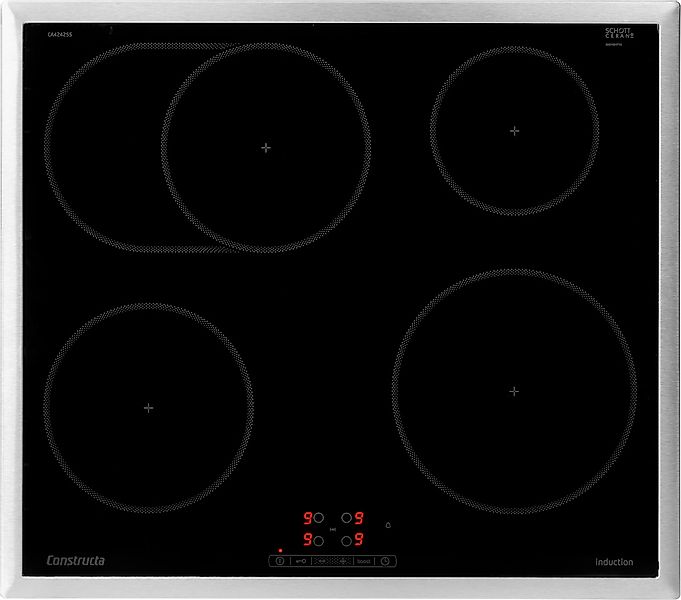Click center cross of large bottom-right burner
Image resolution: width=681 pixels, height=600 pixels.
514,391
